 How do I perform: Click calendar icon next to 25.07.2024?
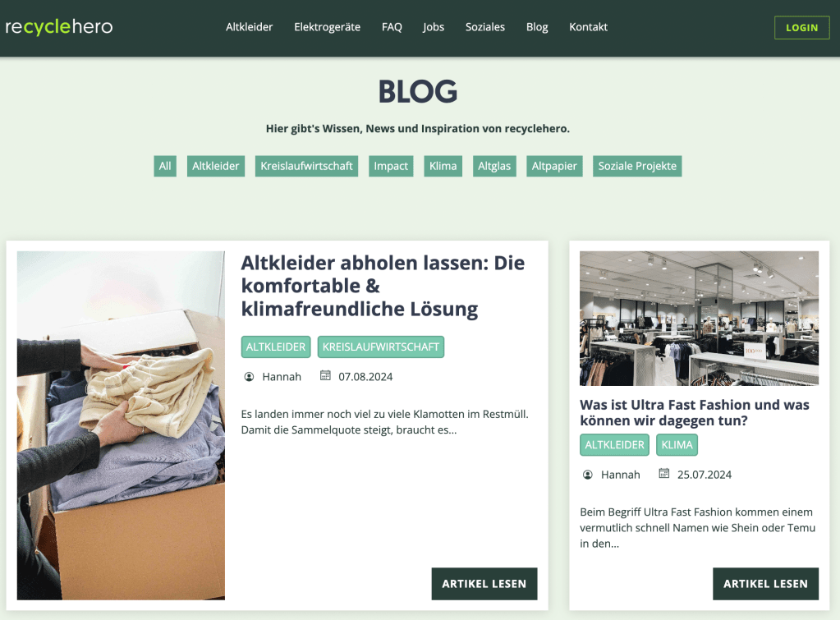pos(663,474)
